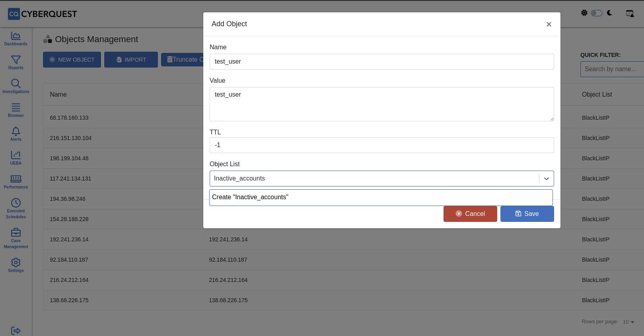Select the Create "Inactive_accounts" option
Viewport: 644px width, 336px height.
click(381, 197)
